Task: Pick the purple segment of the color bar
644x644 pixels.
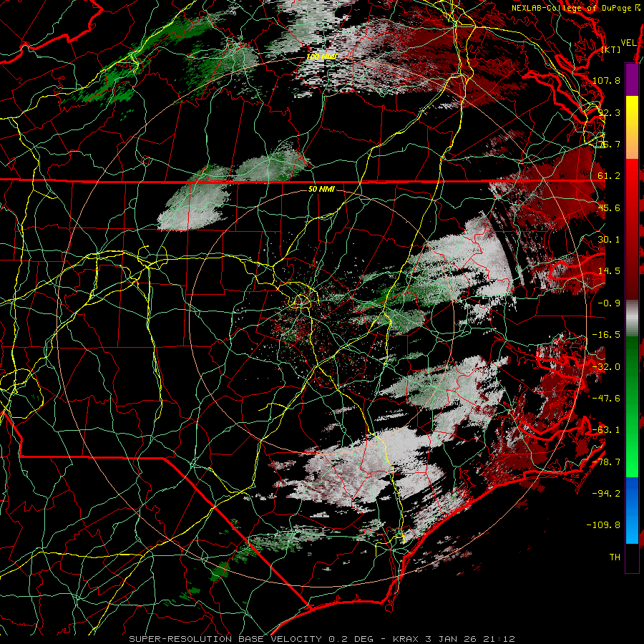Action: (x=632, y=79)
